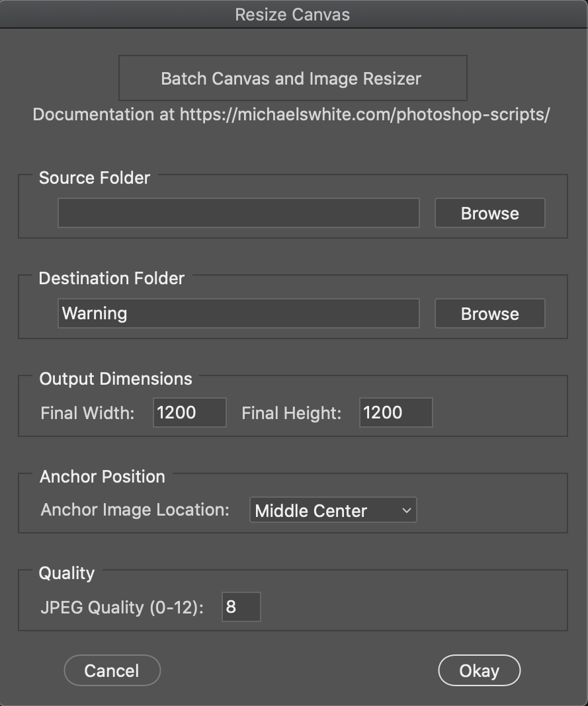The width and height of the screenshot is (588, 706).
Task: Open the Anchor Image Location dropdown
Action: pos(333,510)
